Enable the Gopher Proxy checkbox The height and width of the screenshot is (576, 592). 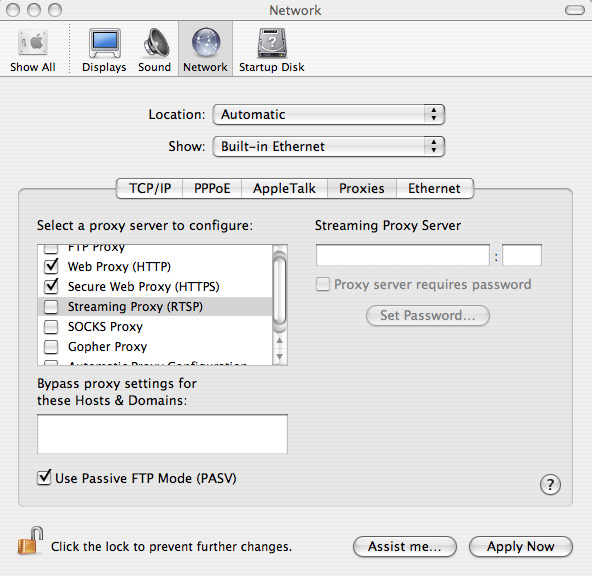click(51, 347)
